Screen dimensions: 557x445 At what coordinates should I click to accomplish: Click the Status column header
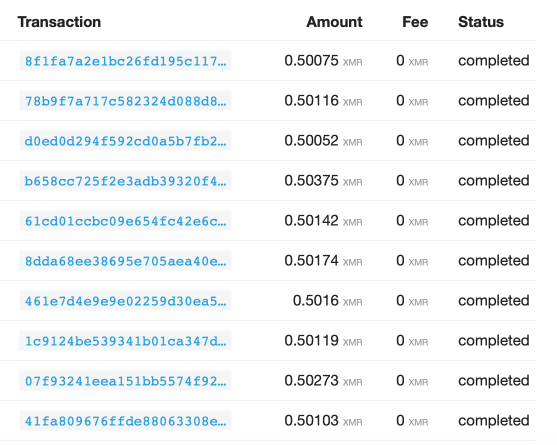point(481,22)
